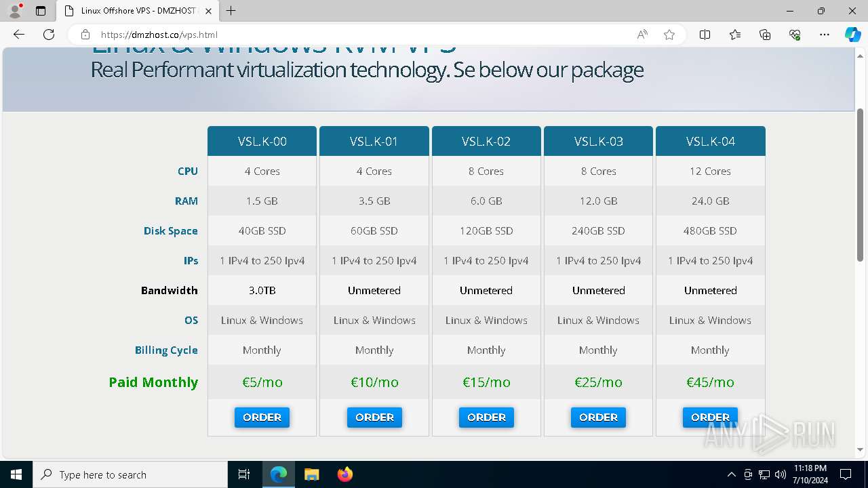
Task: Open File Explorer from taskbar
Action: [x=311, y=474]
